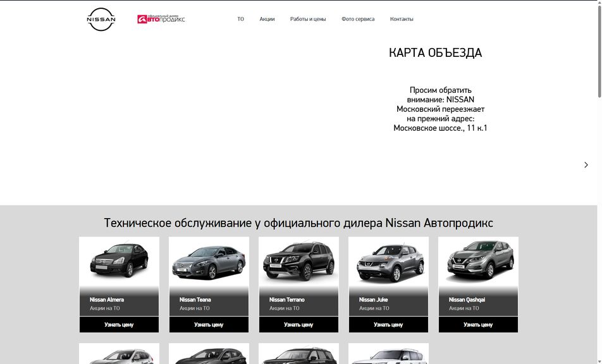
Task: Click Акции на ТО under Nissan Teana
Action: click(x=195, y=308)
